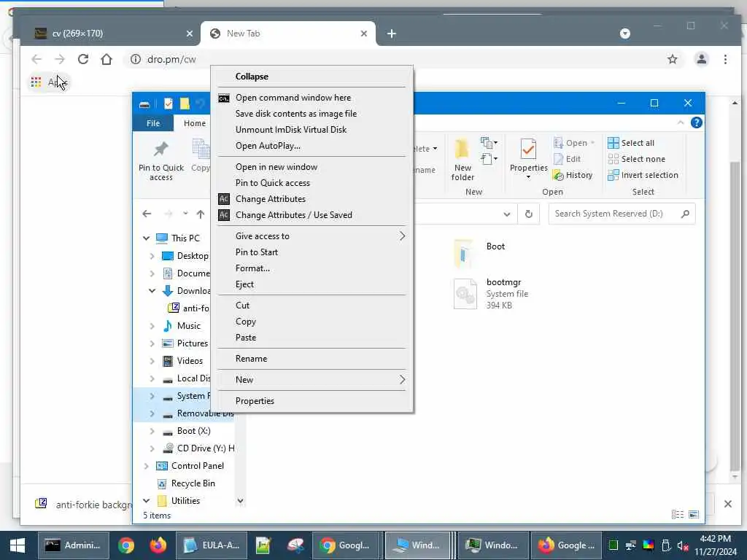This screenshot has height=560, width=747.
Task: Switch to large icons view button
Action: point(694,514)
